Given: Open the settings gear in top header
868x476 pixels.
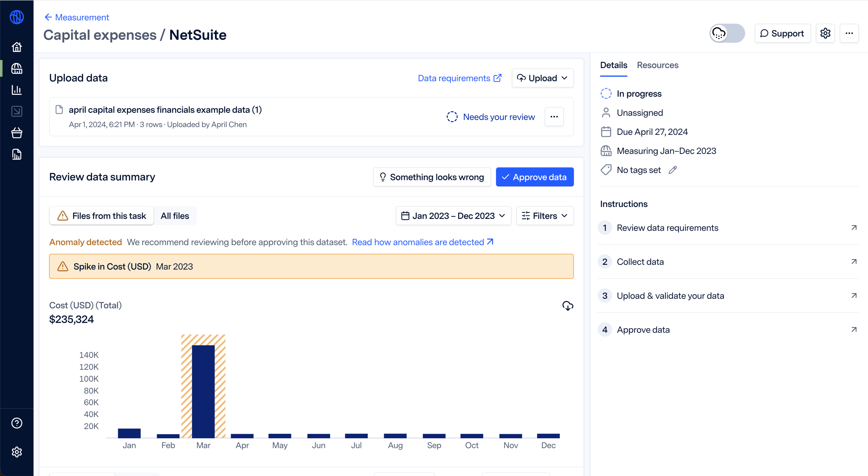Looking at the screenshot, I should click(x=825, y=33).
